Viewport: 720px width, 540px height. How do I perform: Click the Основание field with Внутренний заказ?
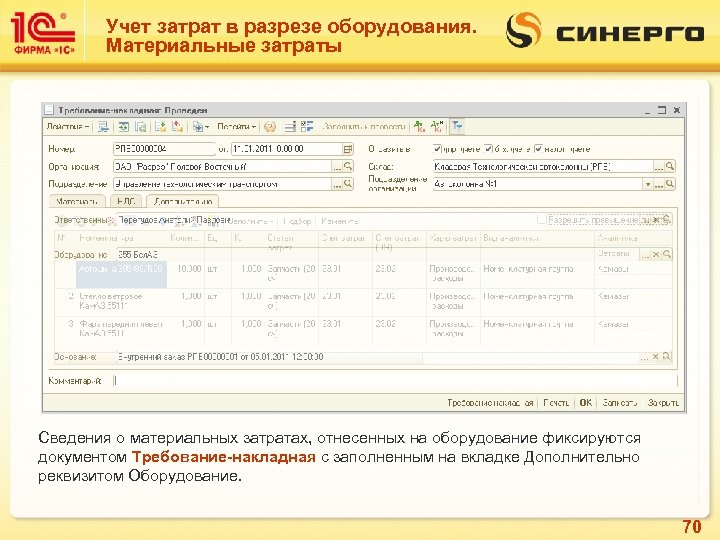coord(377,357)
